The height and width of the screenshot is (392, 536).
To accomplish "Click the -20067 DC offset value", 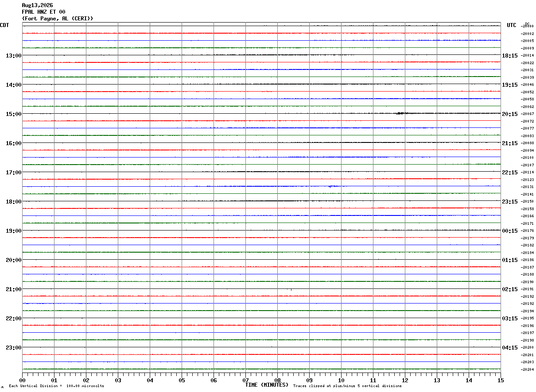I will point(528,114).
